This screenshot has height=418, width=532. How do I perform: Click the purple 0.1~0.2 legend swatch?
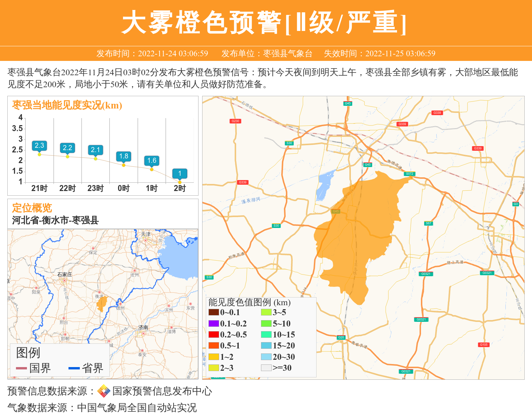pos(213,323)
